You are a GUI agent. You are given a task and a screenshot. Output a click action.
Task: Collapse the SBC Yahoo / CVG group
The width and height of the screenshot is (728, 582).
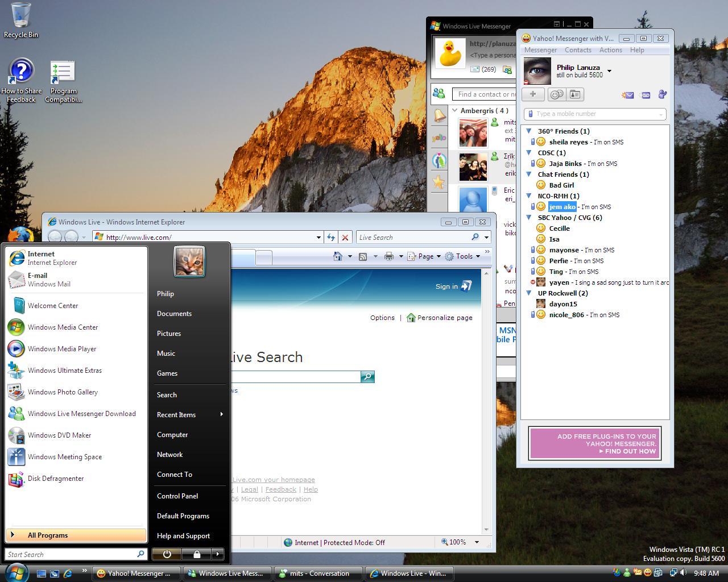[x=529, y=218]
